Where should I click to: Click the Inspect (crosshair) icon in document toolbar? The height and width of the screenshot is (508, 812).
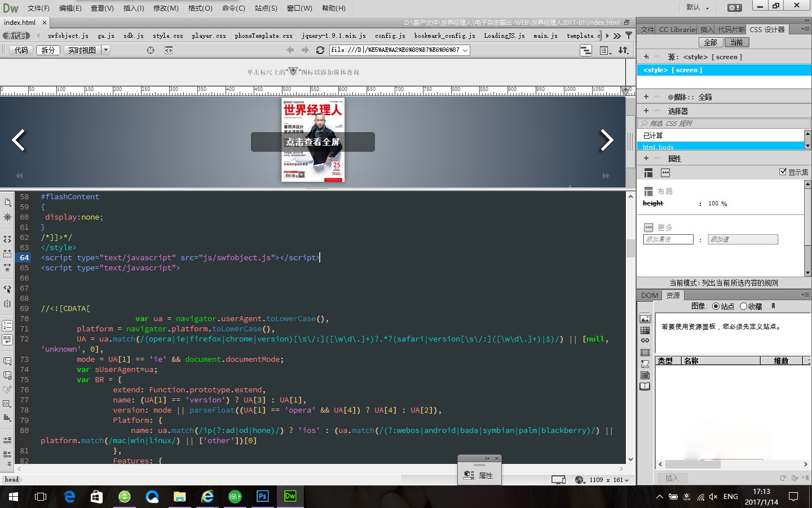tap(151, 50)
